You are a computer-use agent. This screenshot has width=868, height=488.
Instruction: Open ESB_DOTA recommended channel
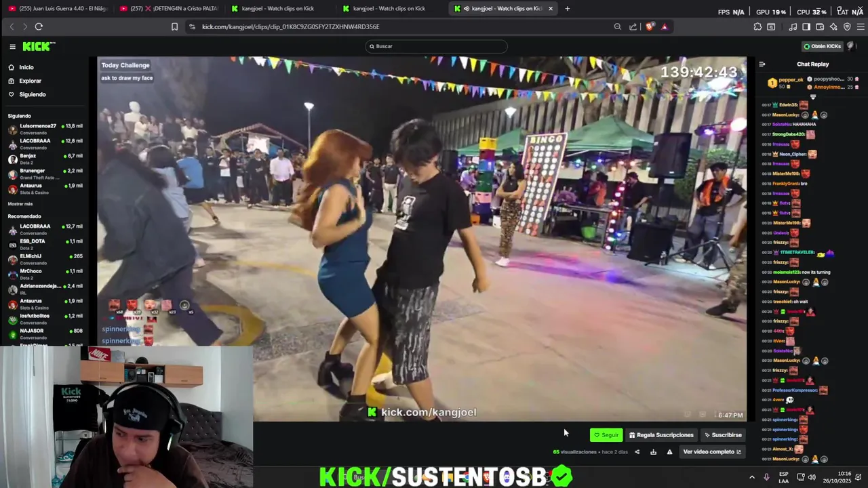pos(45,244)
